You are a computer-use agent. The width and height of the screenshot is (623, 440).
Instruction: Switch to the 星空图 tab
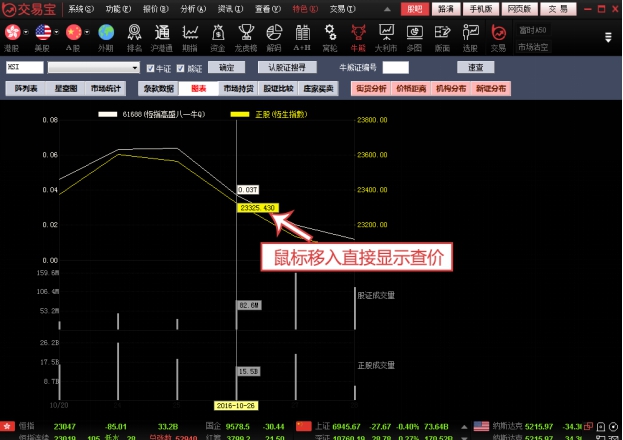pos(66,88)
